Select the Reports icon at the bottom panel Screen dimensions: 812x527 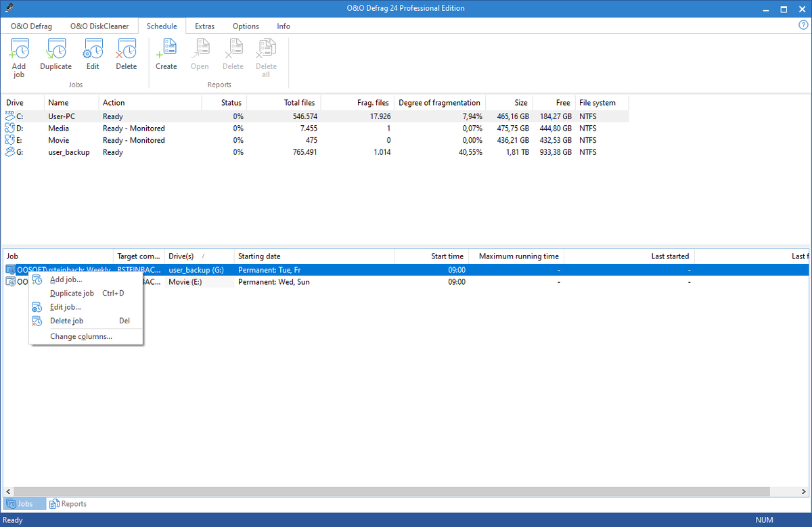54,503
